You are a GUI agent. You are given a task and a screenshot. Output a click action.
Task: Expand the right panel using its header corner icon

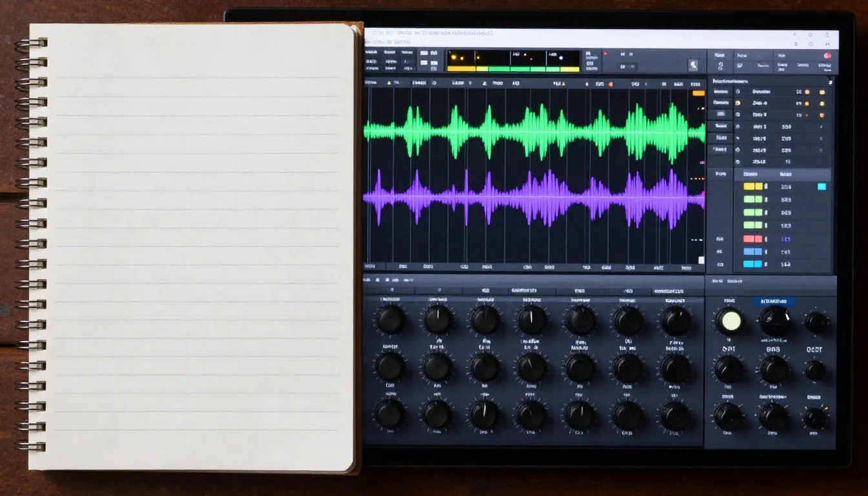(830, 82)
